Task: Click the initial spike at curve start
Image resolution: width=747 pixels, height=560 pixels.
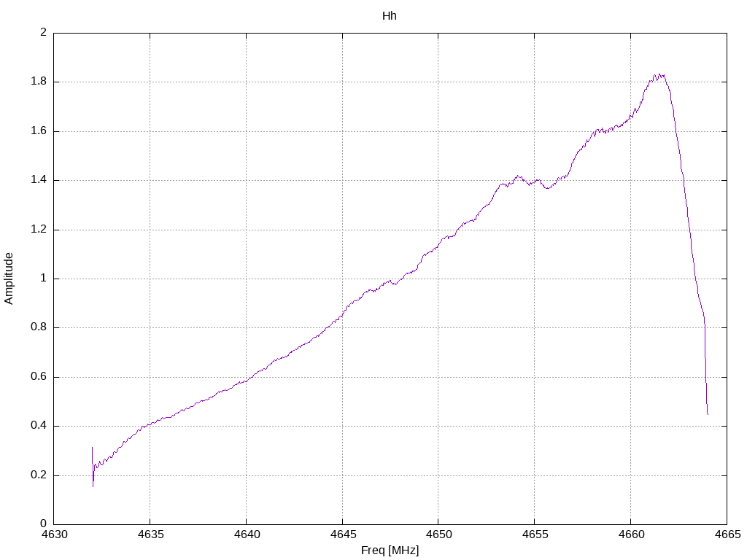Action: [93, 467]
